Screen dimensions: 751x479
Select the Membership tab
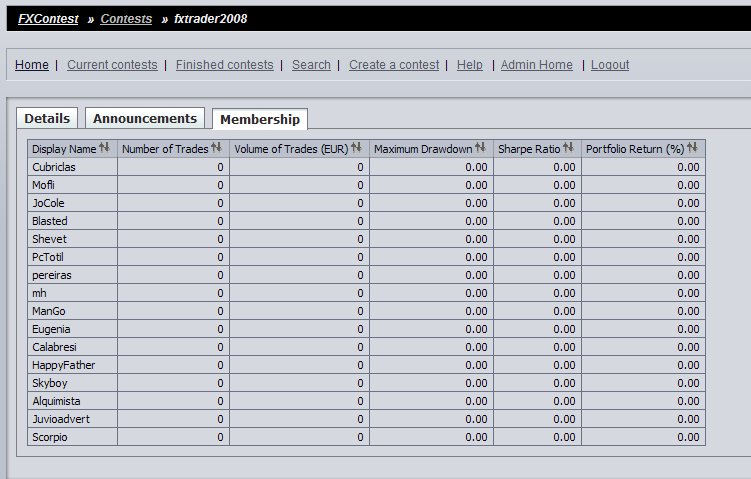point(260,119)
